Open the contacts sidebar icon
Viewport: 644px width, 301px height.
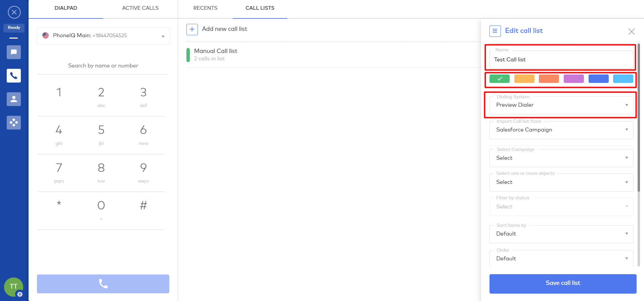point(14,99)
